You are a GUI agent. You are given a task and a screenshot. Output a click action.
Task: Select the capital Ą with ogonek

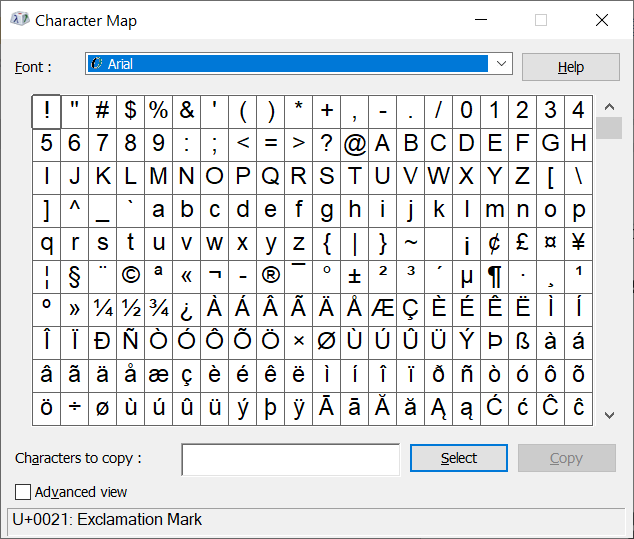(x=438, y=409)
